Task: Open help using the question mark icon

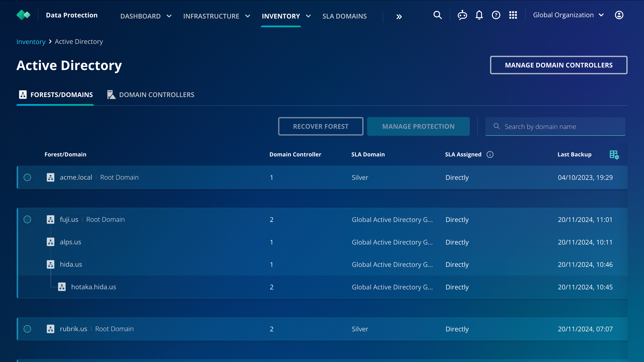Action: pyautogui.click(x=496, y=15)
